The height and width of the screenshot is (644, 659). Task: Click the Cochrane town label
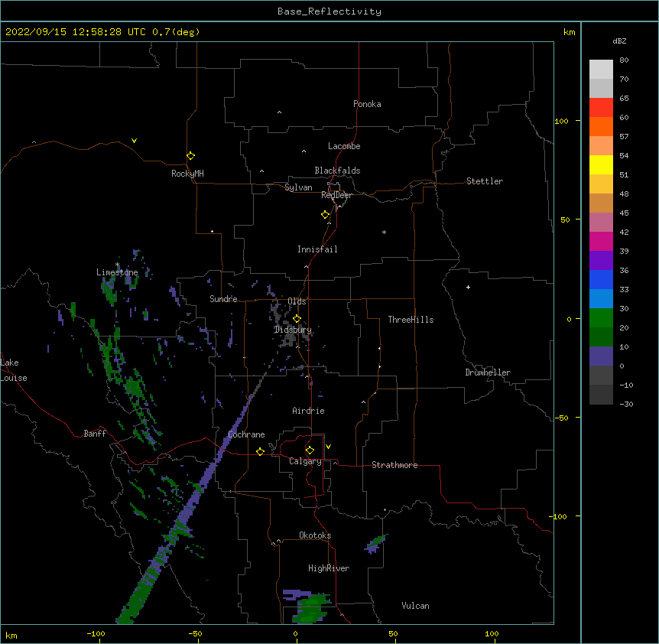(246, 434)
